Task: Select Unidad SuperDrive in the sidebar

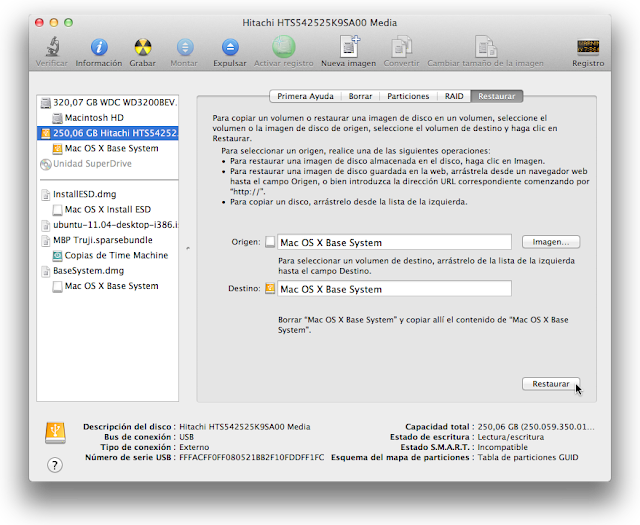Action: [x=108, y=164]
